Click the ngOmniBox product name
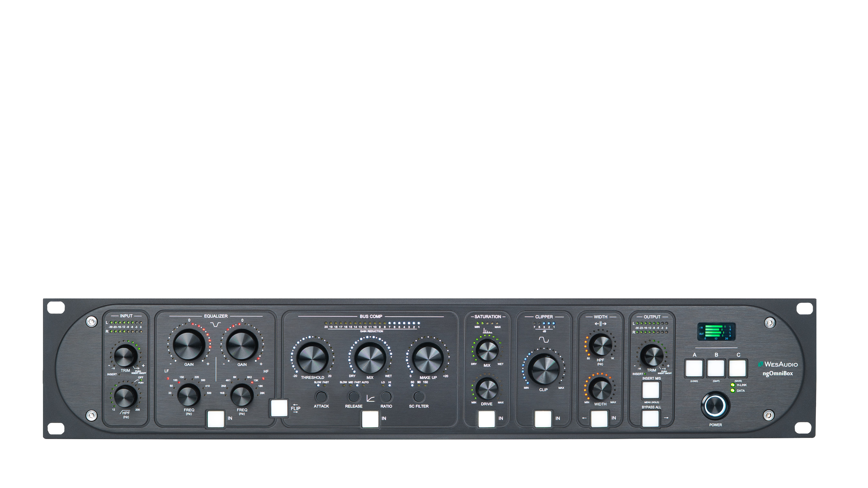The width and height of the screenshot is (868, 488). (x=778, y=374)
